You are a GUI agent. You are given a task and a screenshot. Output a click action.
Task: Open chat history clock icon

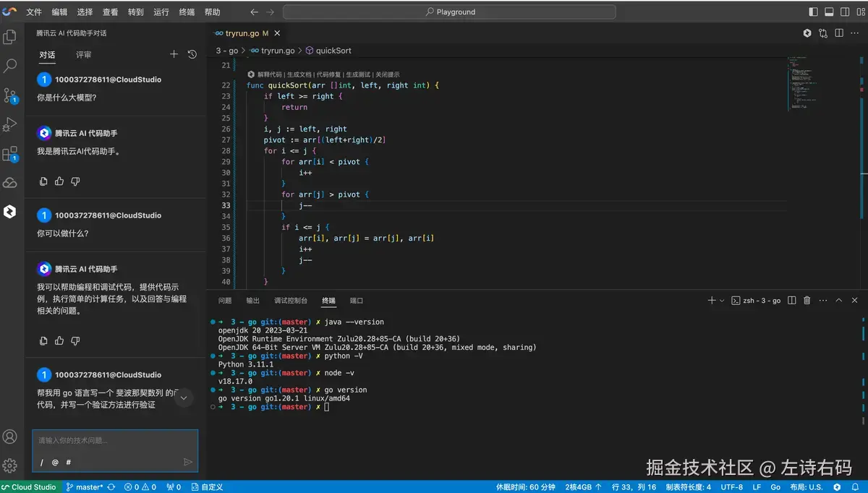click(x=192, y=54)
